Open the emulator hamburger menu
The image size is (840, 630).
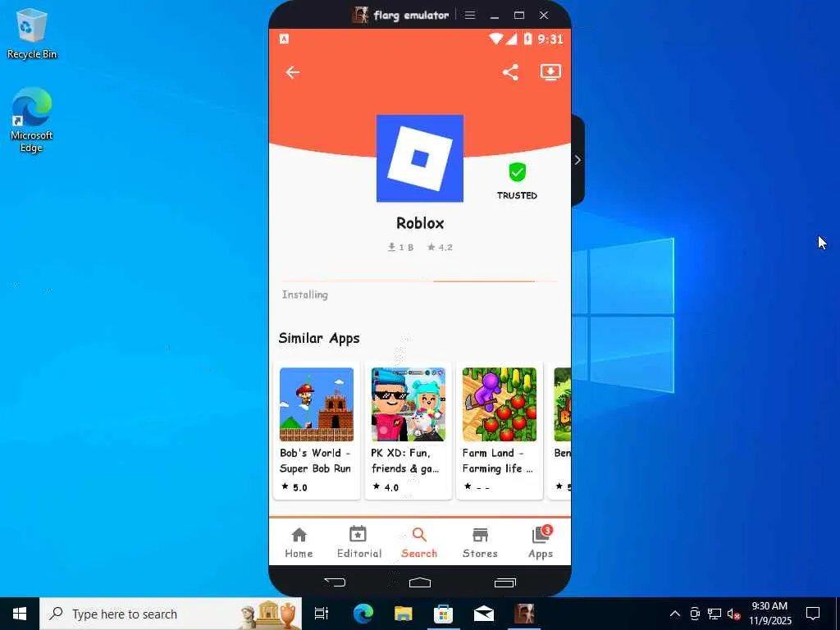tap(470, 15)
